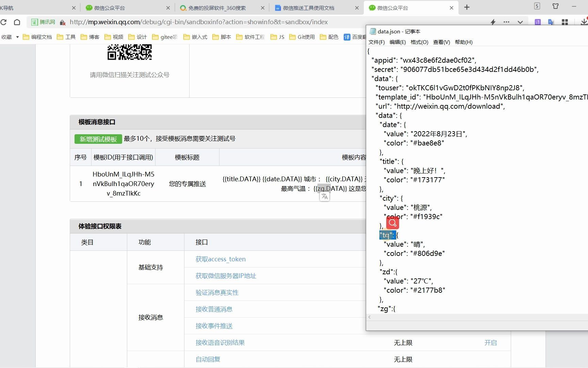Viewport: 588px width, 368px height.
Task: Expand the 收藏 bookmarks dropdown arrow
Action: coord(17,37)
